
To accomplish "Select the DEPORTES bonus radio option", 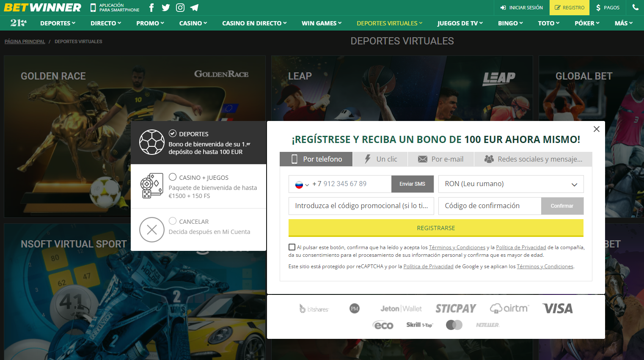I will [173, 133].
